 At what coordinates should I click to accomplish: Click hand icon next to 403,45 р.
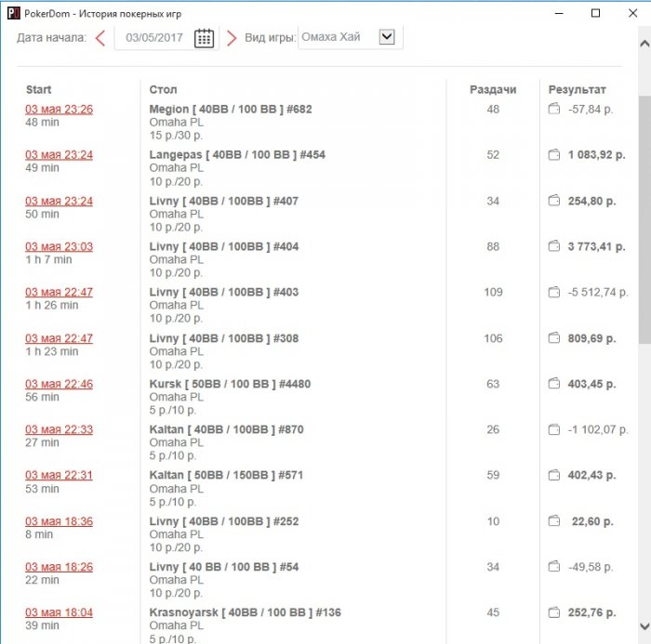click(x=554, y=384)
